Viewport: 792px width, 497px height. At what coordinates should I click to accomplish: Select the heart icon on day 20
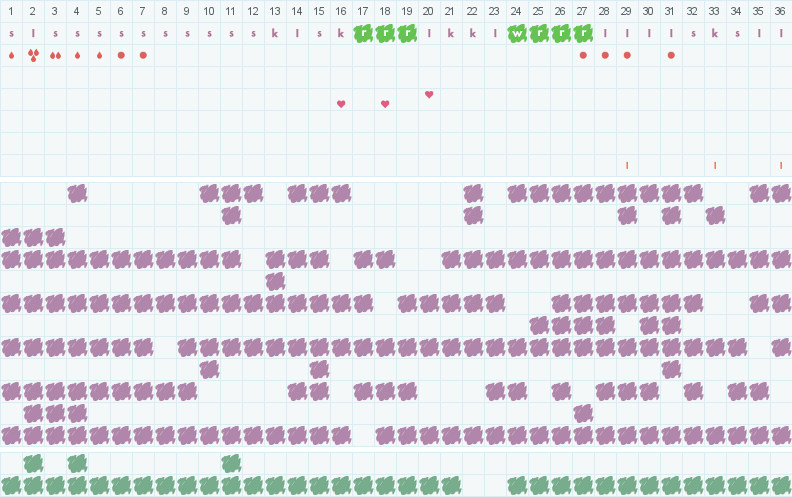pos(429,94)
